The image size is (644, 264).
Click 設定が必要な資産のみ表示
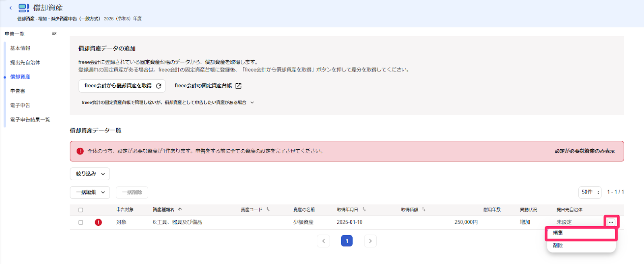(584, 151)
